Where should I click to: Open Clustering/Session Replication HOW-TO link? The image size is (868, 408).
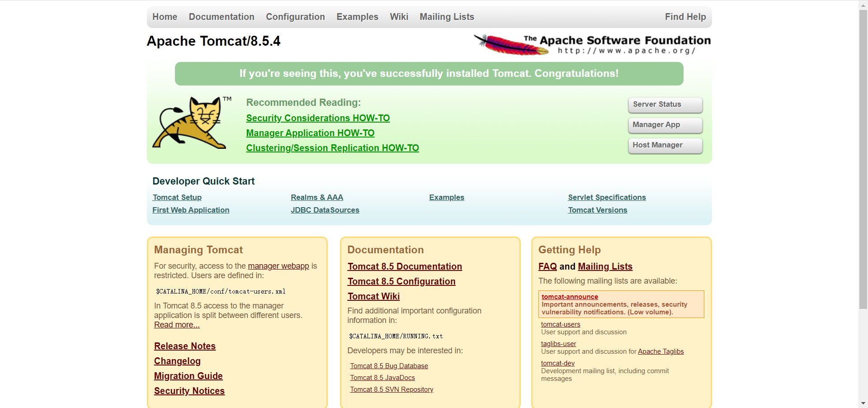point(332,148)
